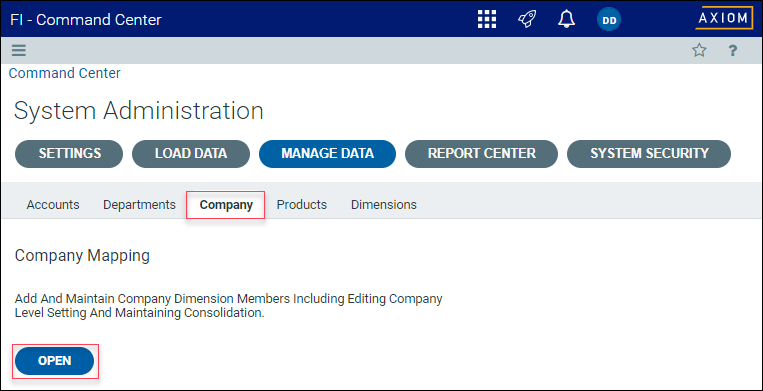Open the SYSTEM SECURITY section
Screen dimensions: 763x391
click(649, 154)
